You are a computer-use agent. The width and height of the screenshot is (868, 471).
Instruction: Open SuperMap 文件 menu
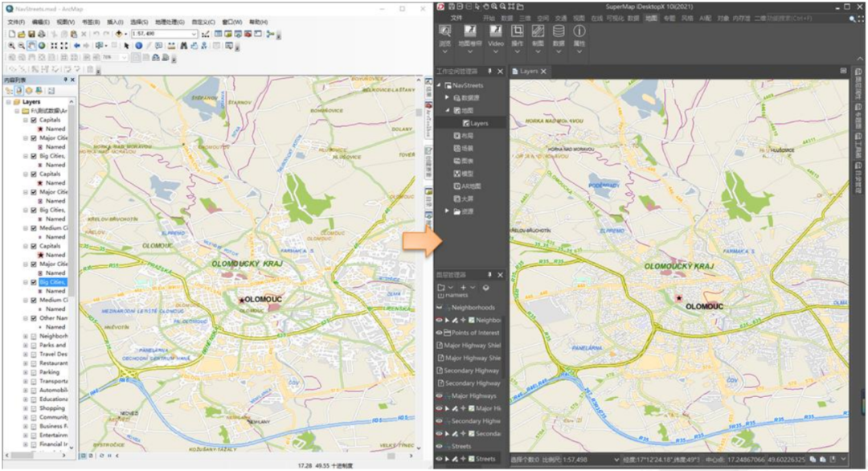457,18
